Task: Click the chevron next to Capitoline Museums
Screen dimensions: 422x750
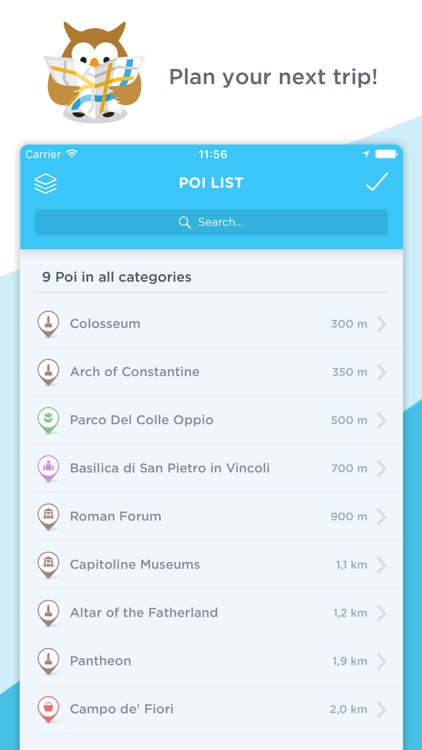Action: pos(381,565)
